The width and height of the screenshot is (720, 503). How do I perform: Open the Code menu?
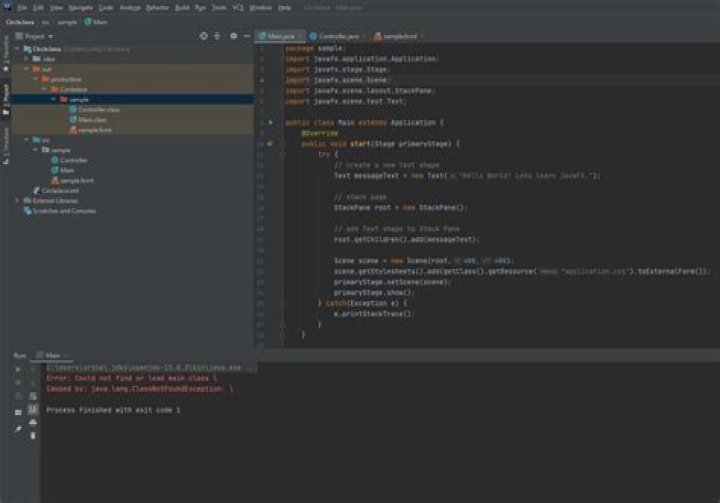[x=106, y=8]
